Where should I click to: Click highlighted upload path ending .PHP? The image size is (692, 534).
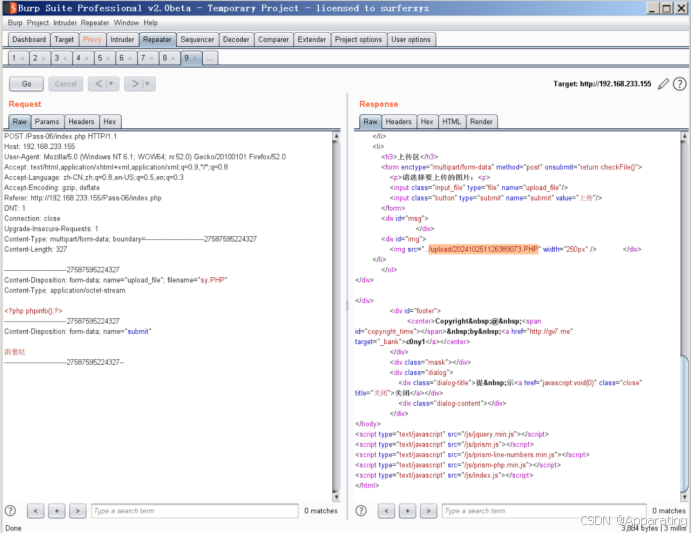pos(483,249)
